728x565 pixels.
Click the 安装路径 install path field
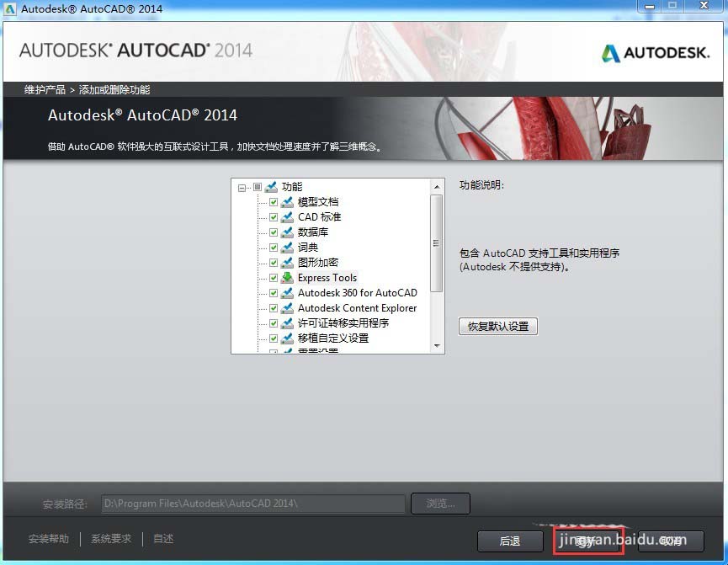coord(253,504)
